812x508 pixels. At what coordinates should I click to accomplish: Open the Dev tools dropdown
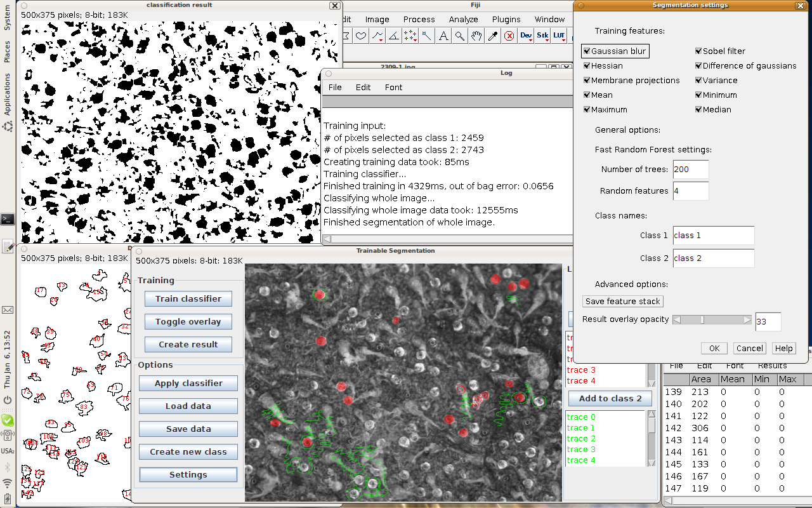[x=526, y=36]
